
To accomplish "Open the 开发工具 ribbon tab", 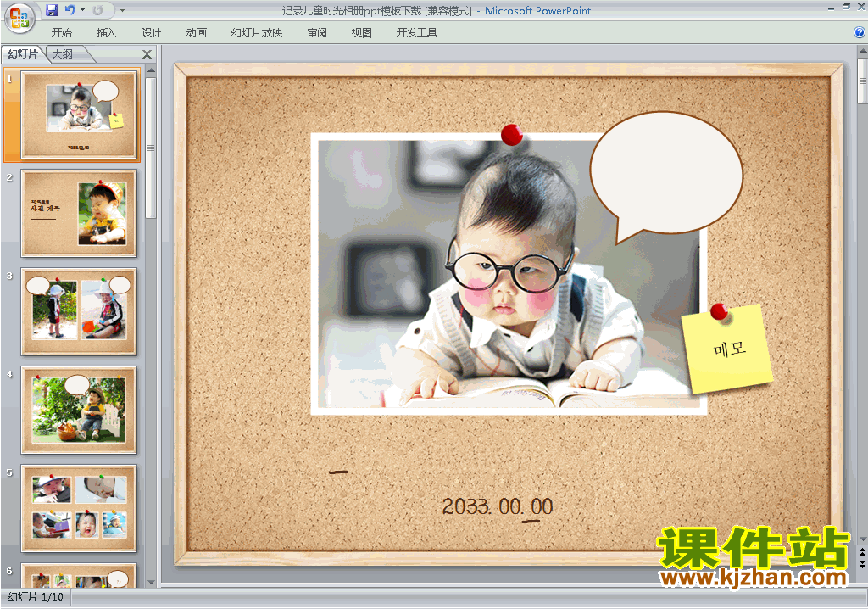I will pos(417,33).
